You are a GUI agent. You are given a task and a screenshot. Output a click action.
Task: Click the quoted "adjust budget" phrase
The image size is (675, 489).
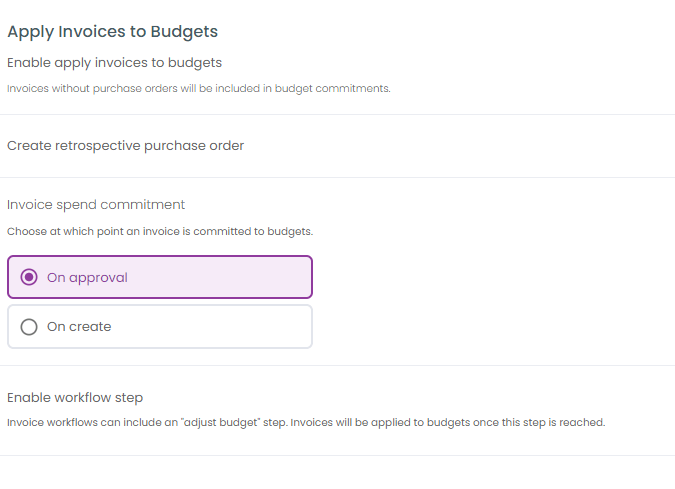pyautogui.click(x=222, y=422)
